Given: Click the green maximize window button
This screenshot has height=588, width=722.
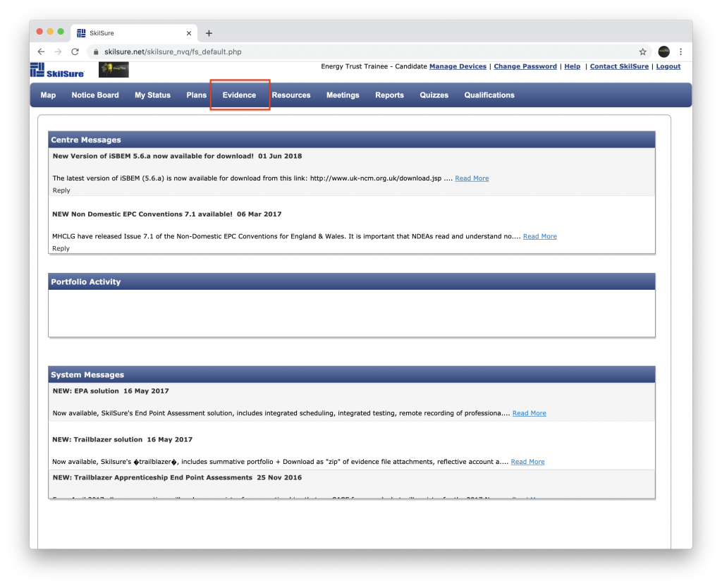Looking at the screenshot, I should point(61,32).
